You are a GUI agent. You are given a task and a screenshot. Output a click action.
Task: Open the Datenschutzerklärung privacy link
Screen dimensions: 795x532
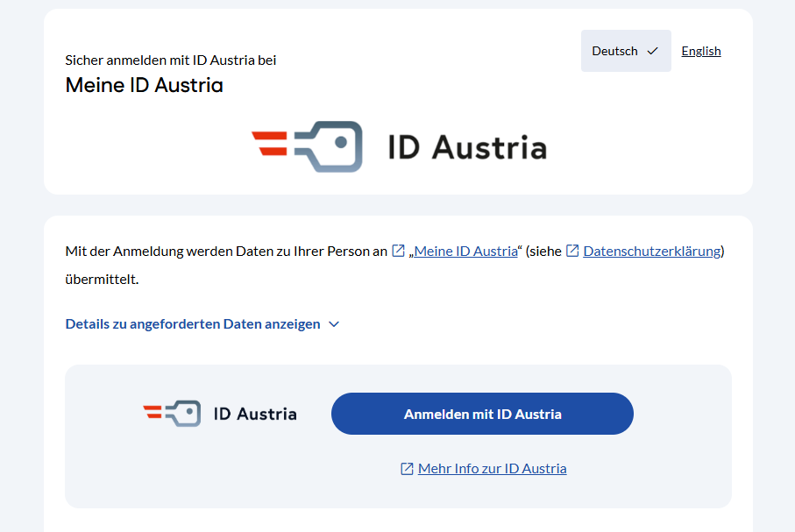click(652, 252)
